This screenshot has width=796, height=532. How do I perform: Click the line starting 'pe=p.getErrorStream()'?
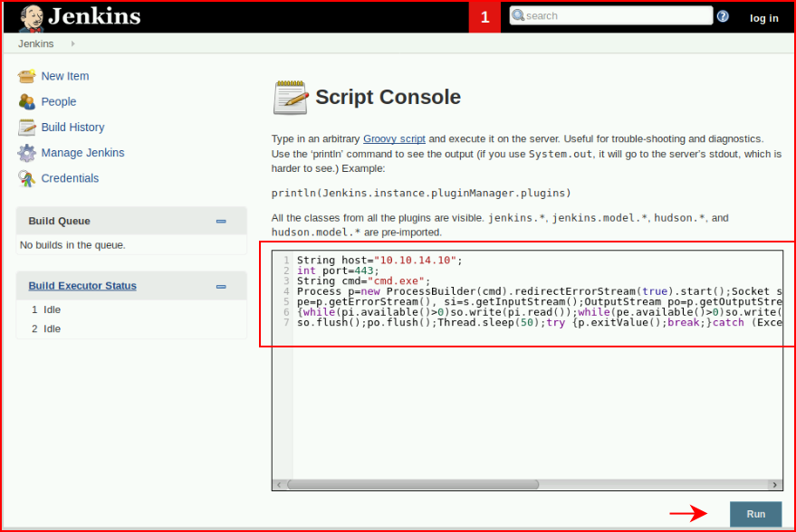tap(540, 302)
